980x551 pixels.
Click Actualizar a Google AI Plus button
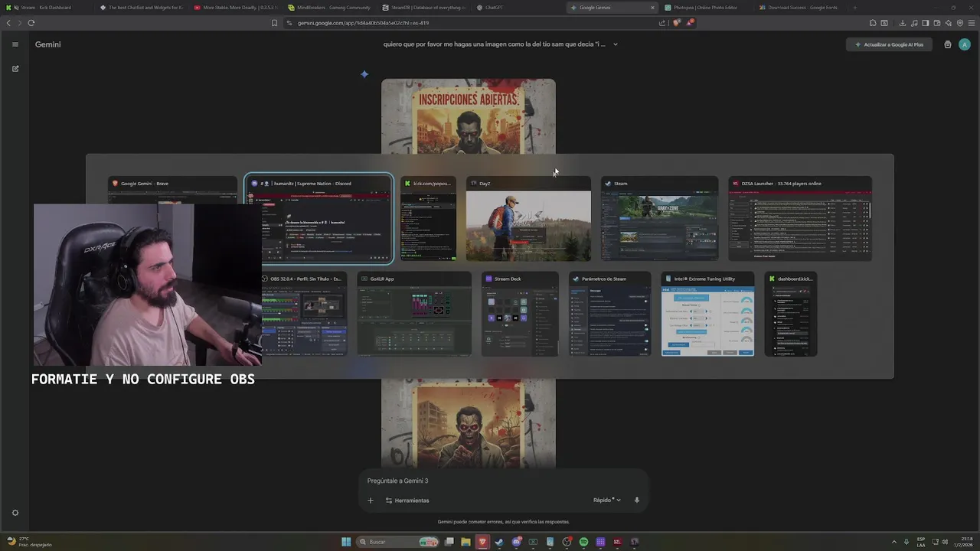tap(889, 44)
